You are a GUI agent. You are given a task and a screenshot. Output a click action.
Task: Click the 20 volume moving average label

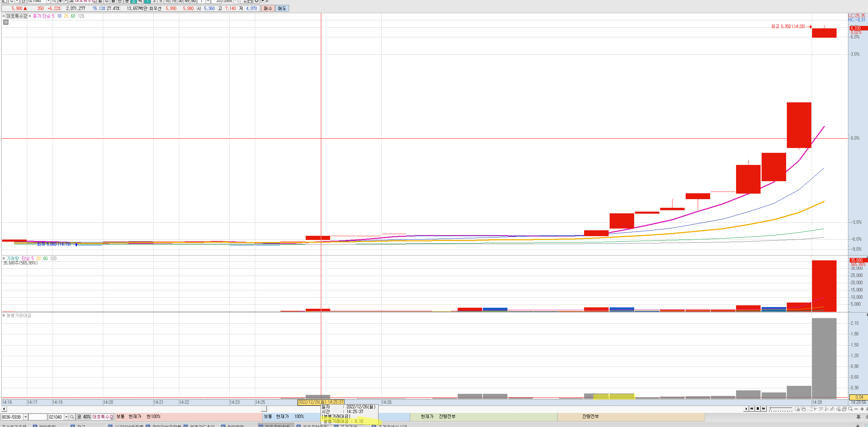pyautogui.click(x=38, y=258)
